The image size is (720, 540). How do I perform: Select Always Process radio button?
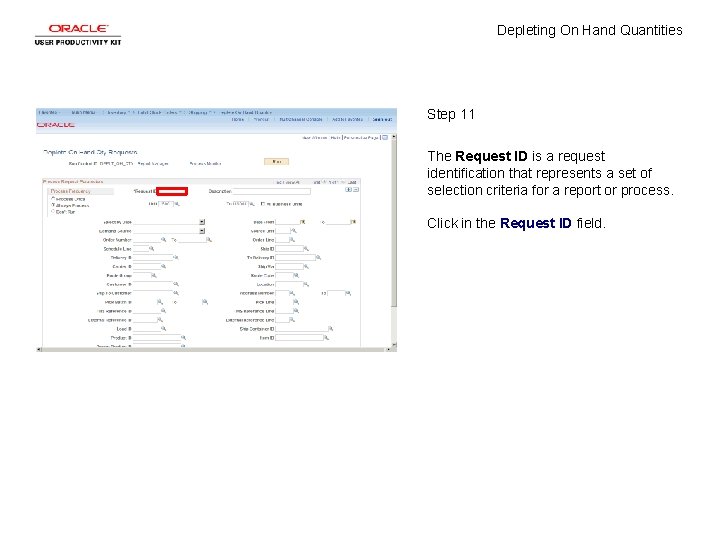click(53, 205)
